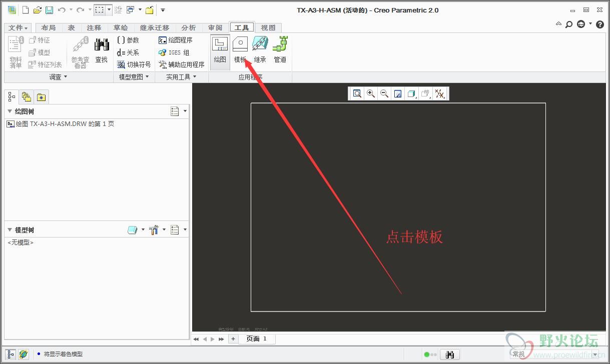The image size is (610, 364).
Task: Select the model tree navigator tab
Action: (12, 97)
